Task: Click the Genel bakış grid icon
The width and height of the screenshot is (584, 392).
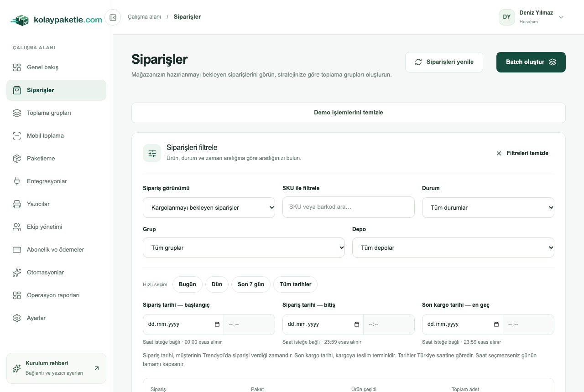Action: [17, 67]
